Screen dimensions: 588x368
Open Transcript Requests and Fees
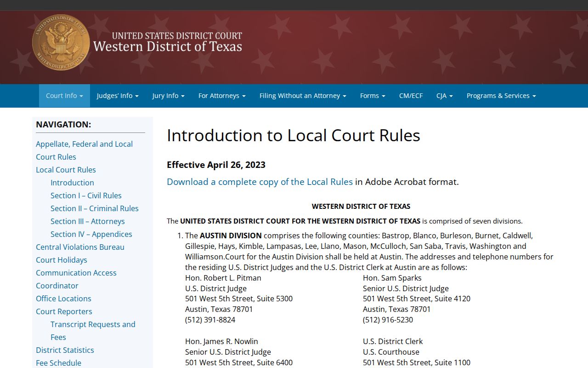click(x=93, y=331)
